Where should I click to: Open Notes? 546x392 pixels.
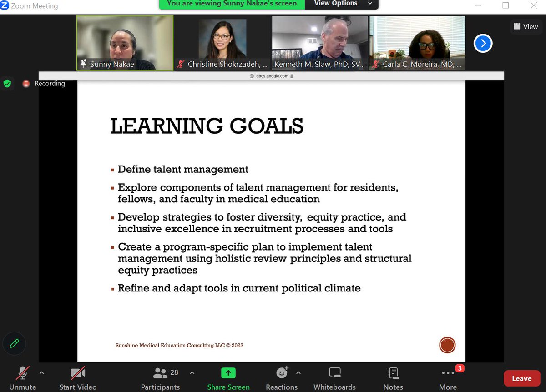[393, 378]
